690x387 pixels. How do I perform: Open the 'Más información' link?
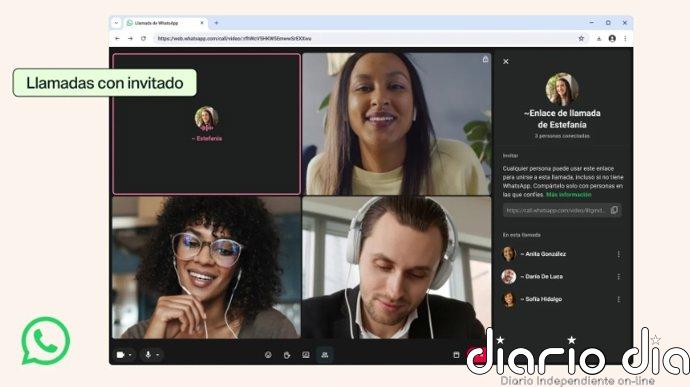click(x=569, y=195)
